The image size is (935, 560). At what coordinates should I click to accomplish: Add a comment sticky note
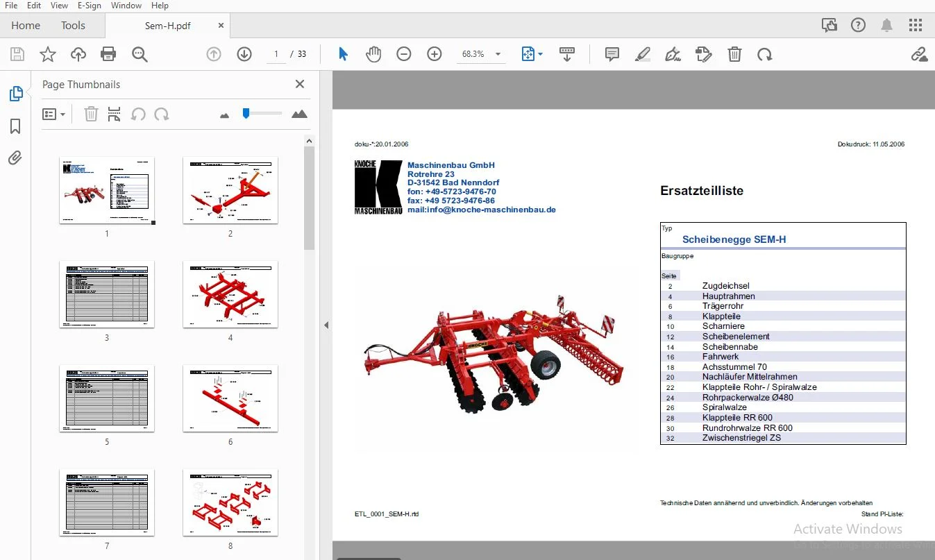pyautogui.click(x=612, y=54)
